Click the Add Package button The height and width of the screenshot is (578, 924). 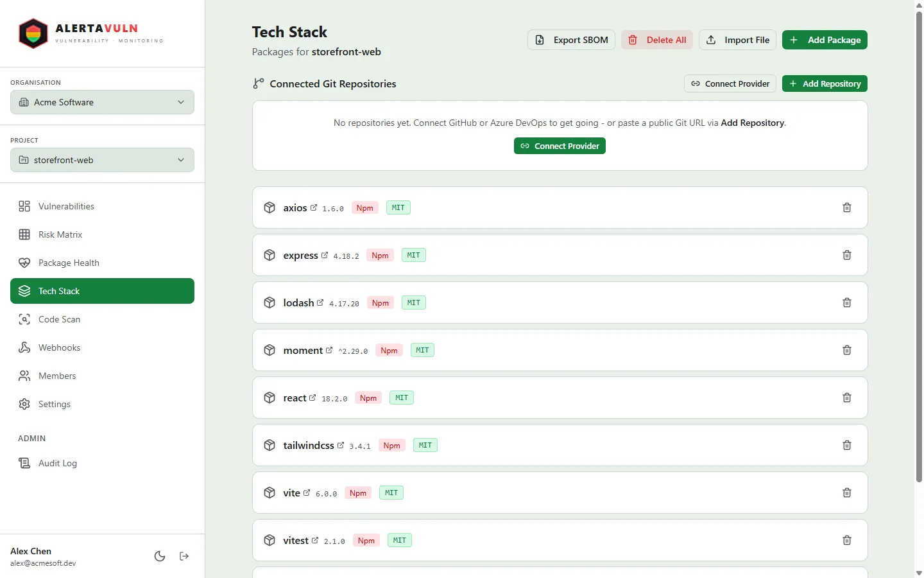click(x=825, y=40)
